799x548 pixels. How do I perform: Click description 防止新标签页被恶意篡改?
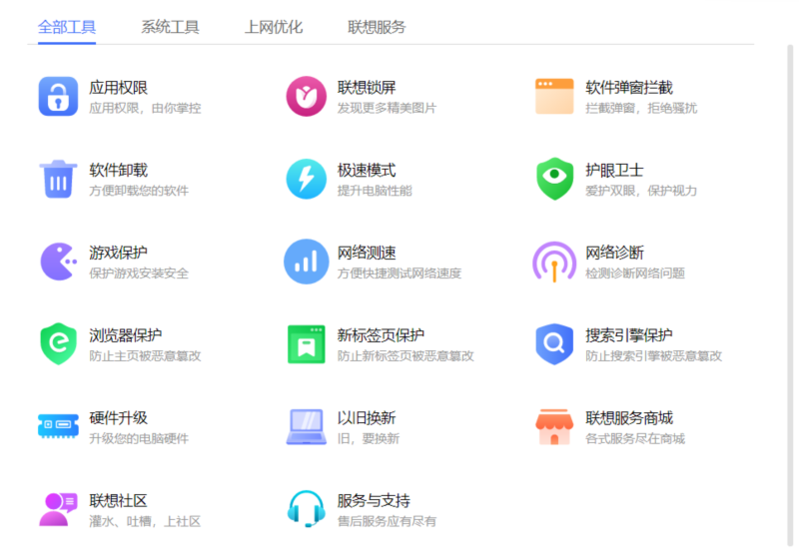point(406,356)
